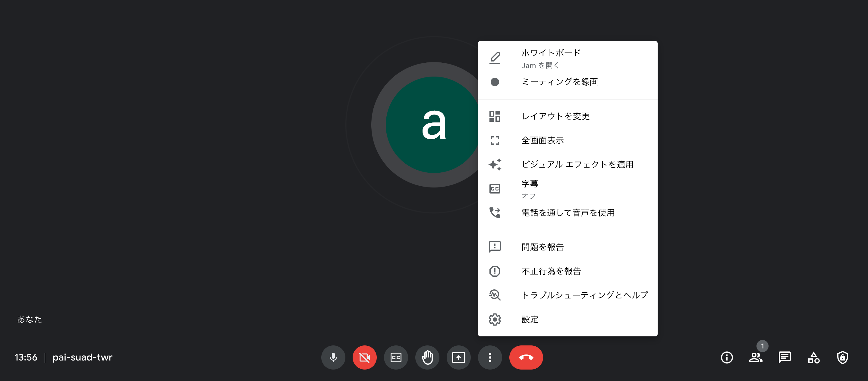This screenshot has width=868, height=381.
Task: Hang up with the red call button
Action: click(x=526, y=357)
